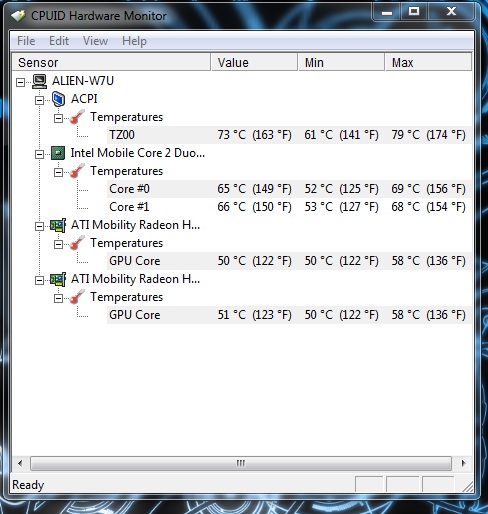Screen dimensions: 488x514
Task: Click the Intel Mobile Core 2 Duo chip icon
Action: [x=58, y=153]
